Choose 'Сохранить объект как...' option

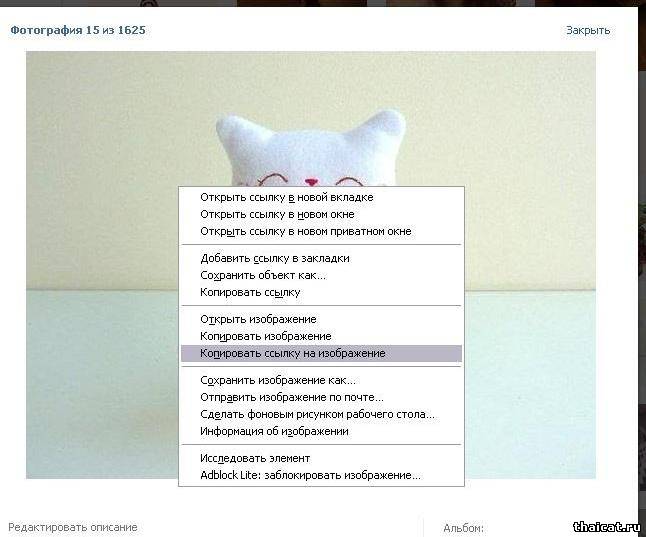pyautogui.click(x=321, y=275)
